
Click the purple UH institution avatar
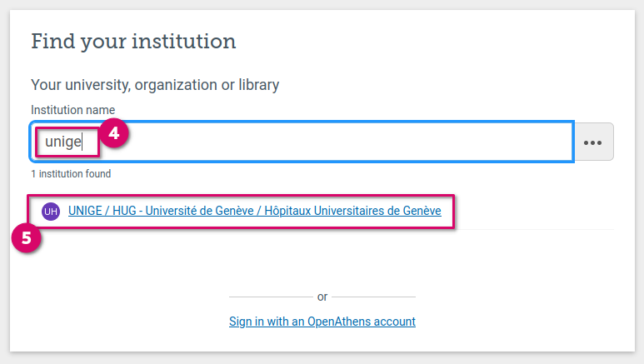pos(51,212)
